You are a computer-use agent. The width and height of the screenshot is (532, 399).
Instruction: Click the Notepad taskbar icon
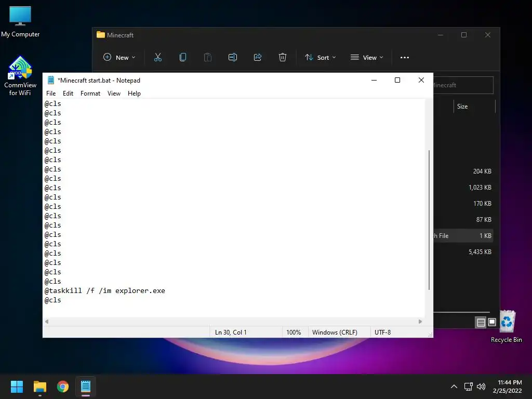point(86,387)
